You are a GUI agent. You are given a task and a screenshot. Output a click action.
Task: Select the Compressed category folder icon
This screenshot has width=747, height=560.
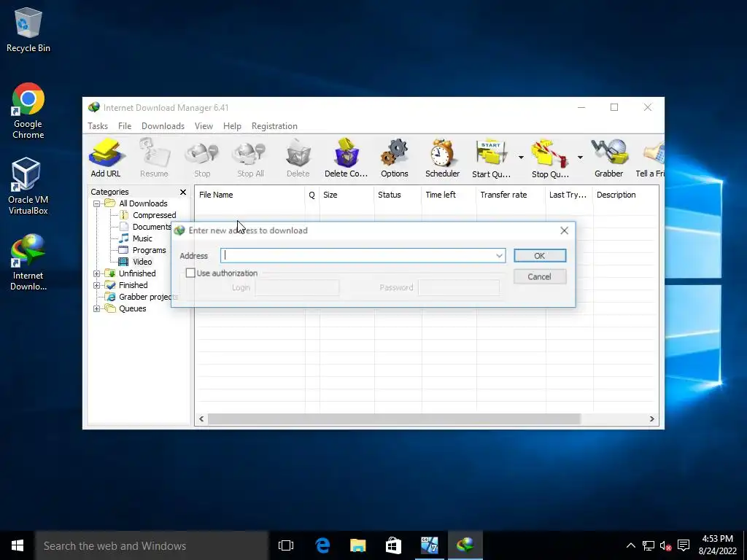tap(124, 215)
